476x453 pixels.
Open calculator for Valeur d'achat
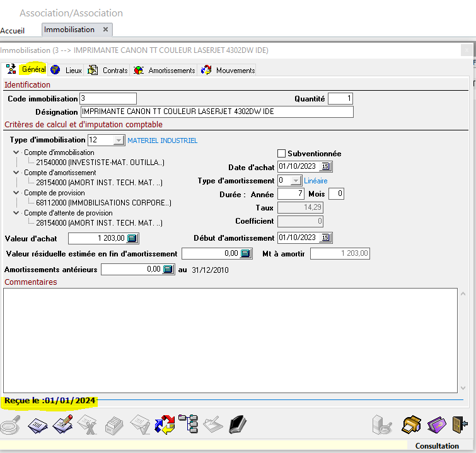tap(132, 239)
